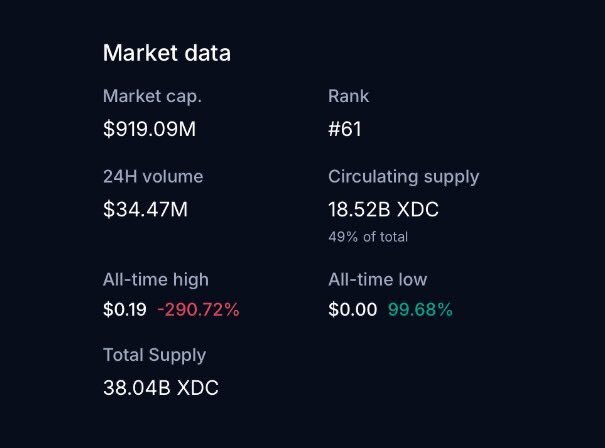Click the Rank label
This screenshot has height=448, width=605.
point(348,97)
